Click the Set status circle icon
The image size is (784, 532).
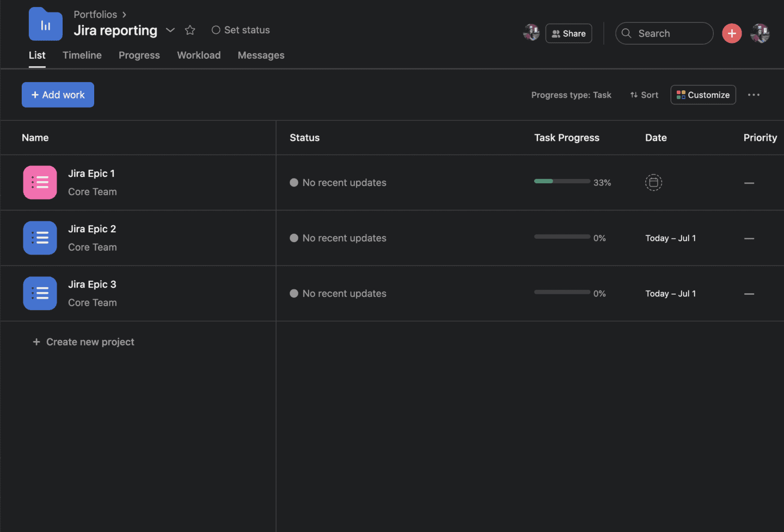[x=216, y=30]
